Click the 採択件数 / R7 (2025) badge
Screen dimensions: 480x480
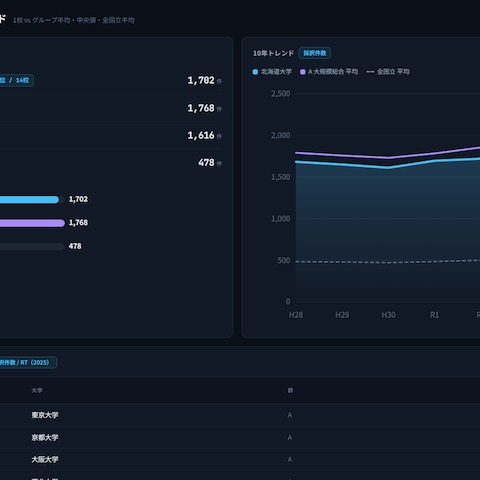27,362
